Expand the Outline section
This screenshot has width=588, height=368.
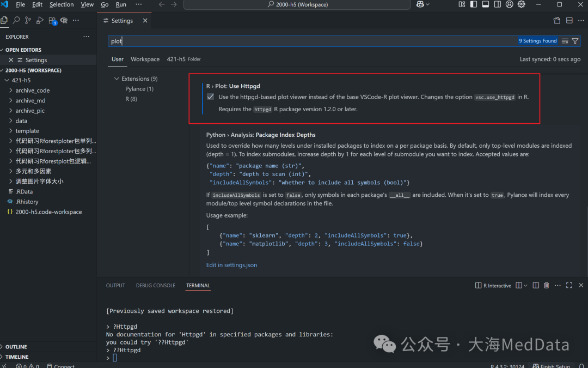16,347
